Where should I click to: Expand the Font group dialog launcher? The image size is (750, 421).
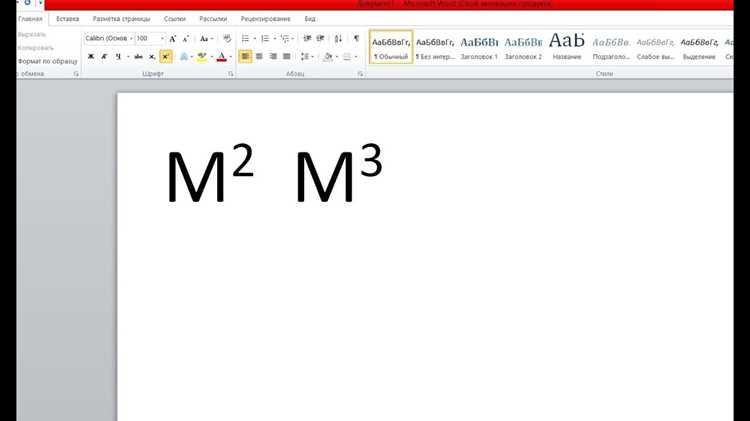(x=231, y=74)
